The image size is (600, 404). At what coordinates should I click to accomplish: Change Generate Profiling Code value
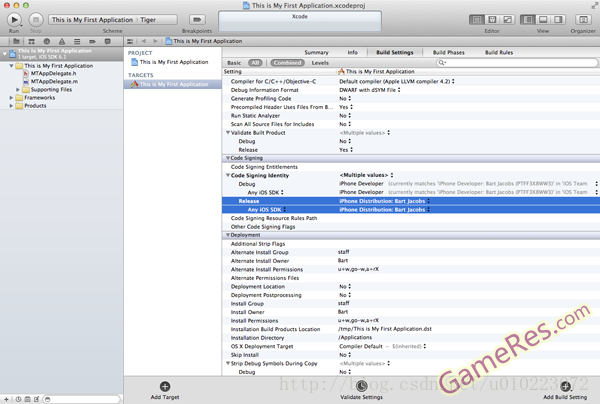coord(345,99)
